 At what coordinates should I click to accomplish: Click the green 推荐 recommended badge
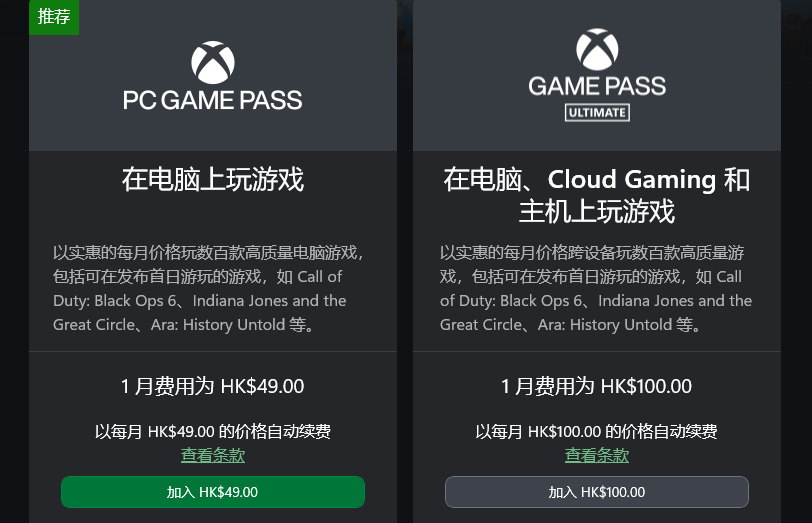coord(54,16)
